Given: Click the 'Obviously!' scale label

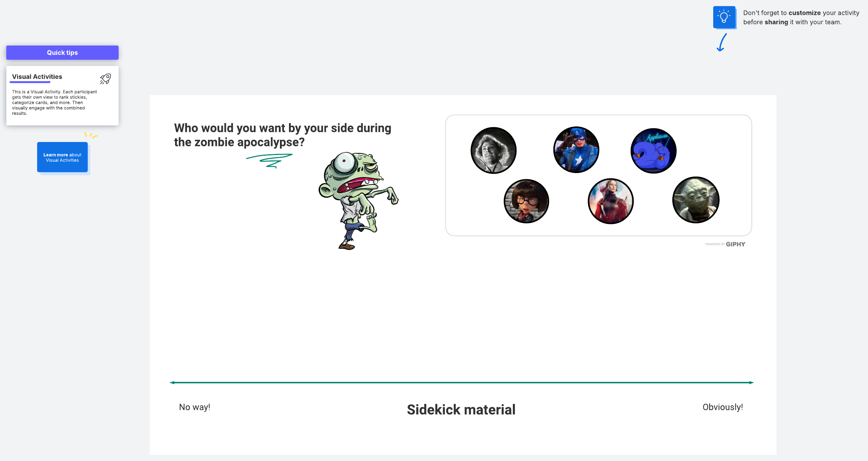Looking at the screenshot, I should click(x=723, y=407).
